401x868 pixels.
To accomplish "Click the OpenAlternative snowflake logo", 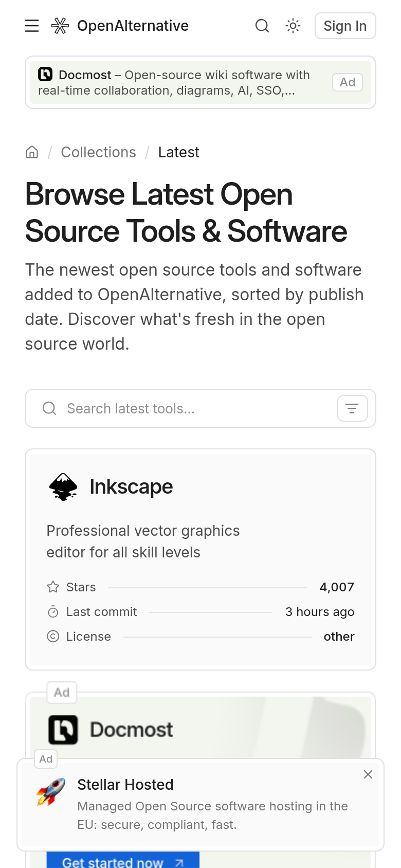I will click(x=60, y=26).
